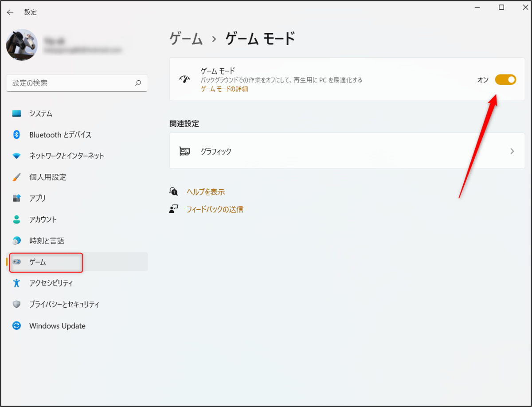Screen dimensions: 532x407
Task: Click the back arrow at top left
Action: click(10, 12)
